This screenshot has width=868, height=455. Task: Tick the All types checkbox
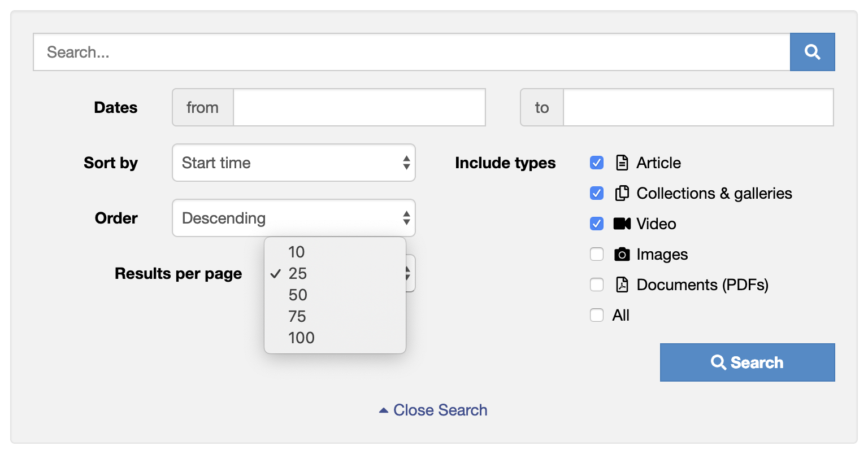click(x=597, y=315)
